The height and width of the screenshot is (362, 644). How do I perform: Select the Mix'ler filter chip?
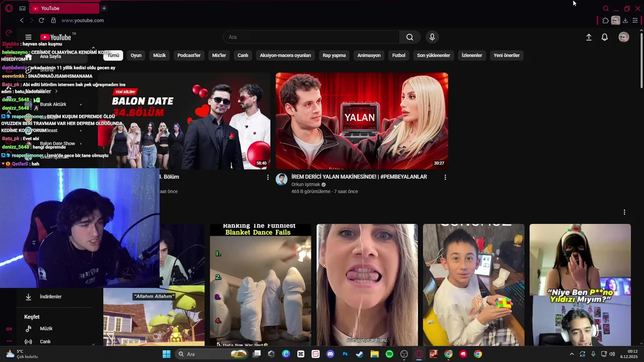[219, 55]
